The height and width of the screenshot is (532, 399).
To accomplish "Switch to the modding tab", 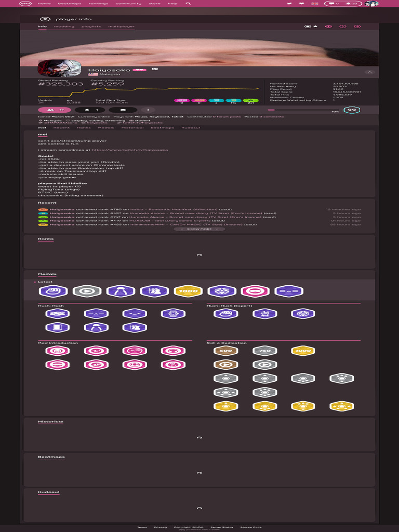I will point(64,26).
